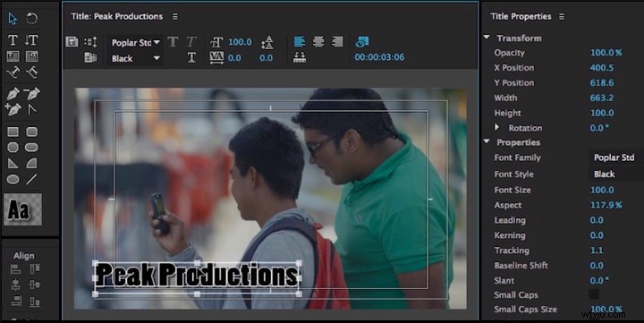Set text alignment to center
Image resolution: width=644 pixels, height=323 pixels.
point(318,41)
